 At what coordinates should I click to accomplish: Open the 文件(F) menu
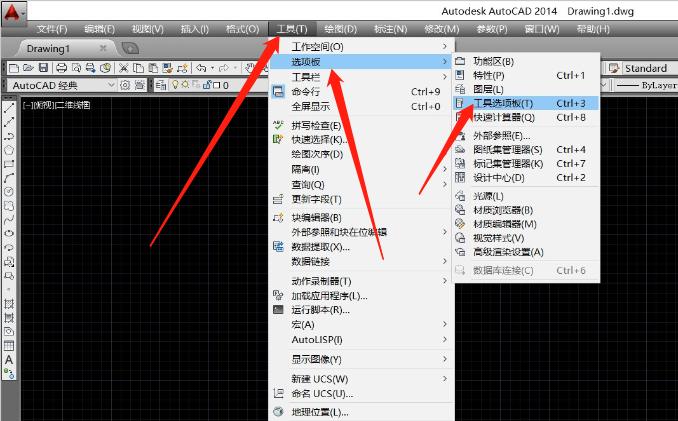(x=52, y=29)
